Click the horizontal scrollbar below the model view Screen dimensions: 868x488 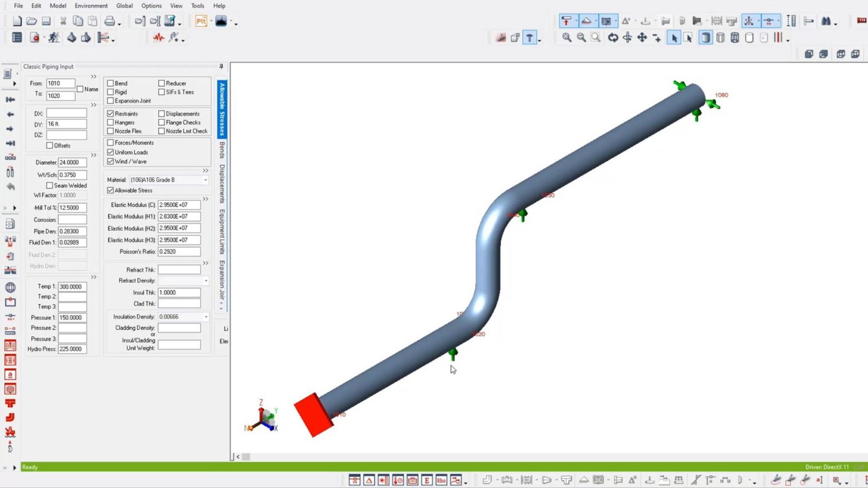pyautogui.click(x=246, y=457)
